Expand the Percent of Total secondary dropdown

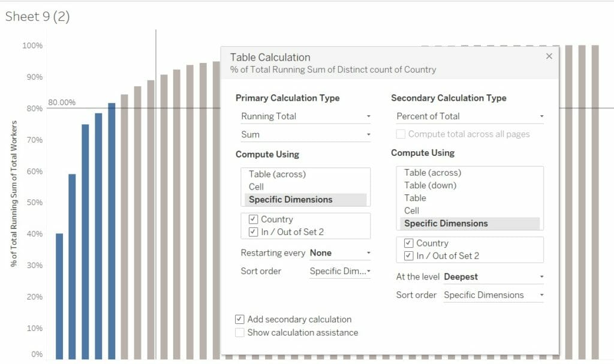click(x=469, y=116)
